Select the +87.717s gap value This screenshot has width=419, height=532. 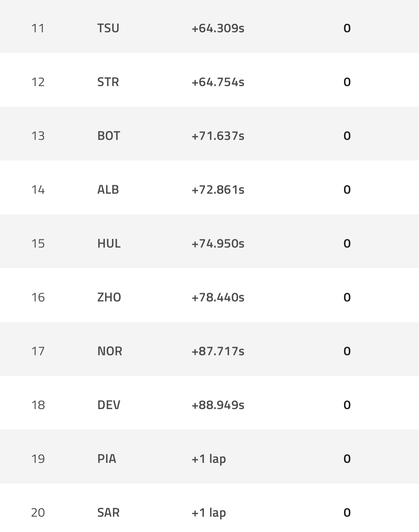tap(218, 351)
